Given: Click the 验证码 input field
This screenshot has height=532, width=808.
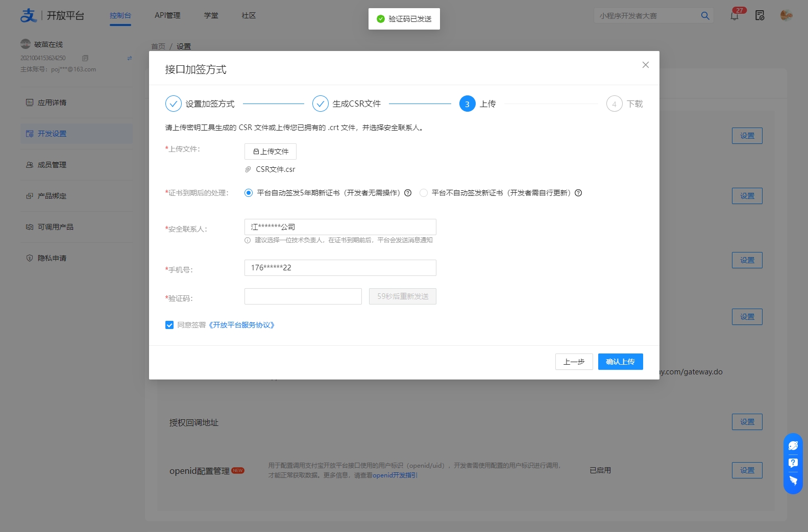Looking at the screenshot, I should point(303,296).
